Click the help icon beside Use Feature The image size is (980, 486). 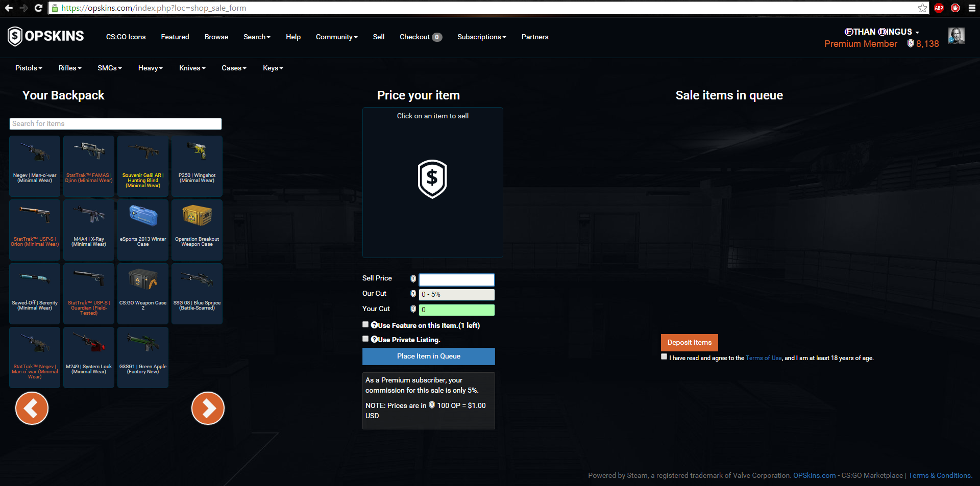[x=374, y=325]
